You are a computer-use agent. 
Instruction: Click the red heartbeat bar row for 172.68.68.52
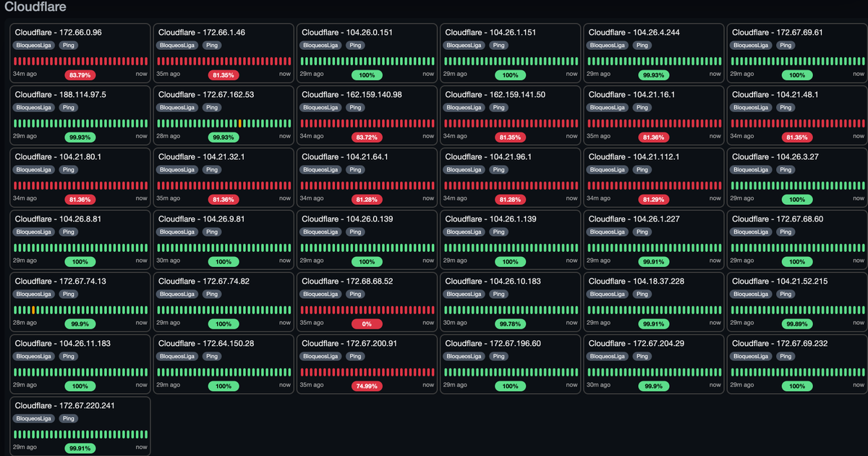click(x=367, y=311)
